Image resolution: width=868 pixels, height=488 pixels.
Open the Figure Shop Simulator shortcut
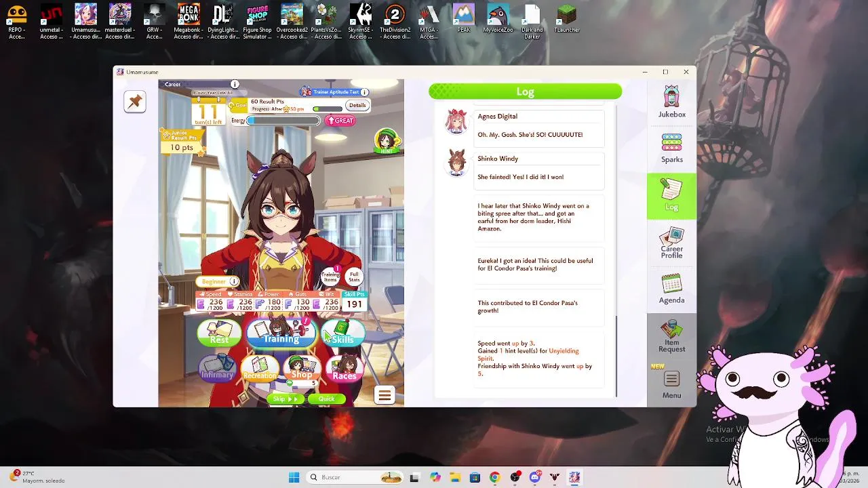click(258, 21)
